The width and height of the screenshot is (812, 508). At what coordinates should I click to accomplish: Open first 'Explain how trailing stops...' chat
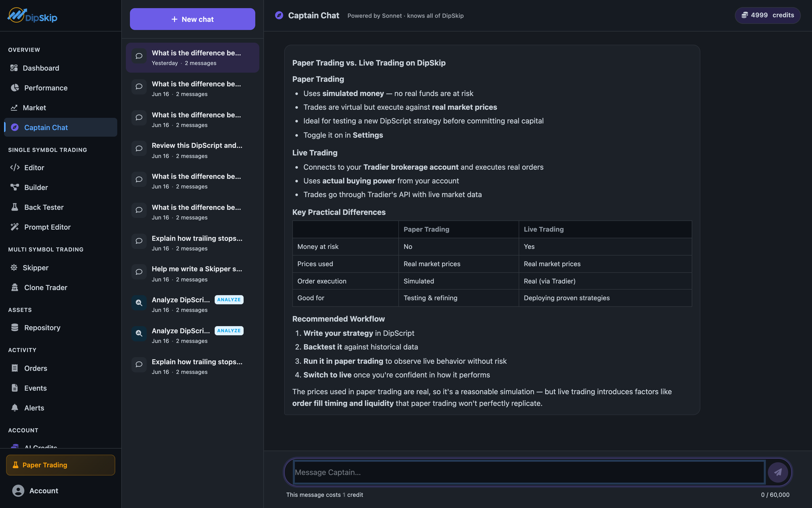click(193, 243)
